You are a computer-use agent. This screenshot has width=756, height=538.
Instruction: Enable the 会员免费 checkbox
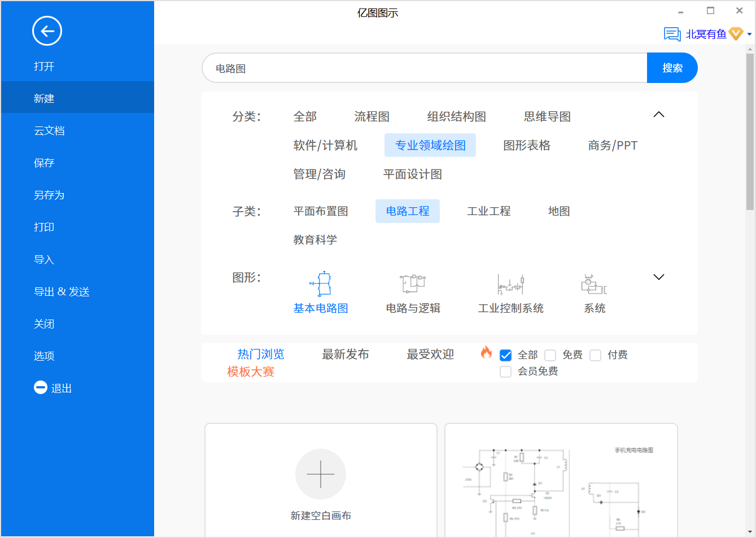(506, 371)
